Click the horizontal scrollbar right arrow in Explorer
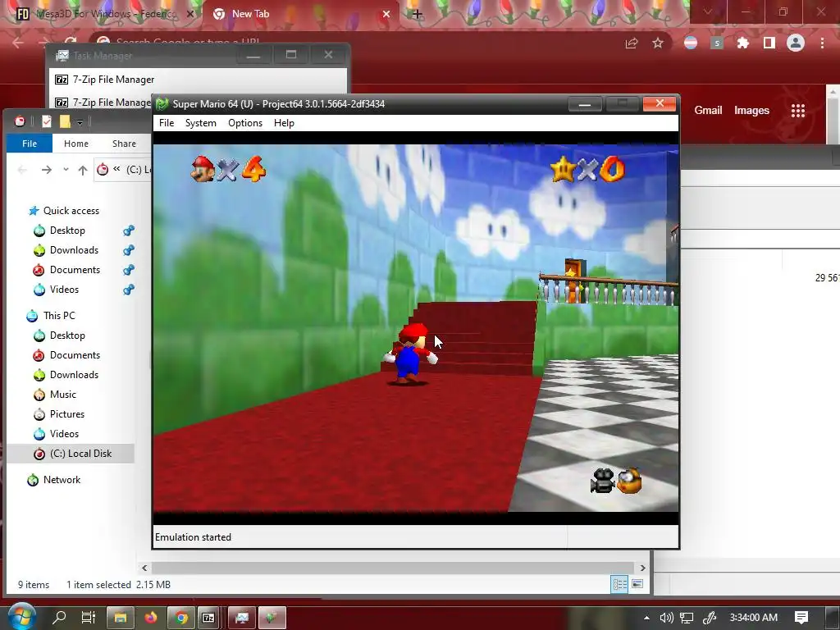Screen dimensions: 840x630 pos(642,568)
